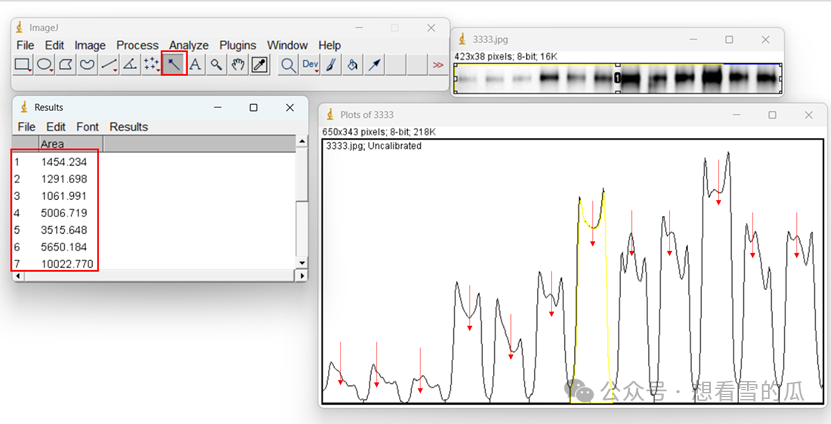
Task: Minimize the Results window
Action: pos(218,108)
